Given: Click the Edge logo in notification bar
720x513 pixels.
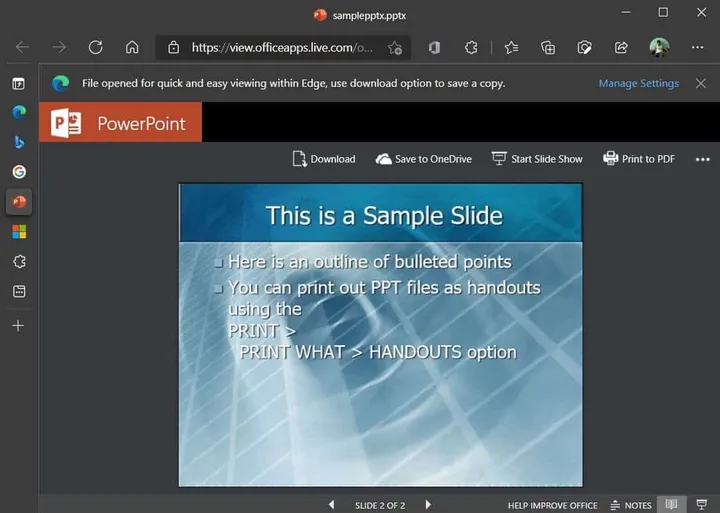Looking at the screenshot, I should [60, 83].
